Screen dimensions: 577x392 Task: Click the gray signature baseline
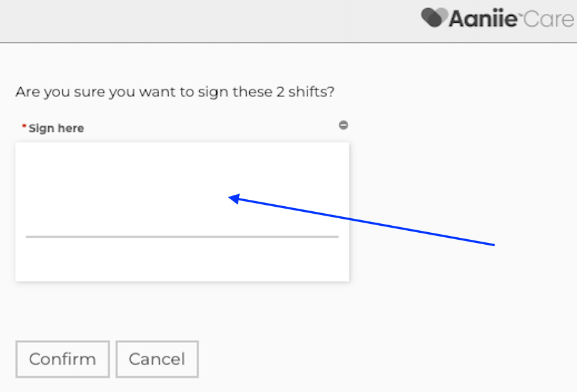coord(182,237)
